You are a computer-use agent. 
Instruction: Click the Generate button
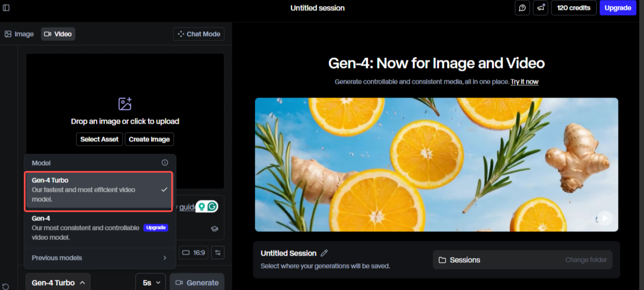click(x=197, y=283)
